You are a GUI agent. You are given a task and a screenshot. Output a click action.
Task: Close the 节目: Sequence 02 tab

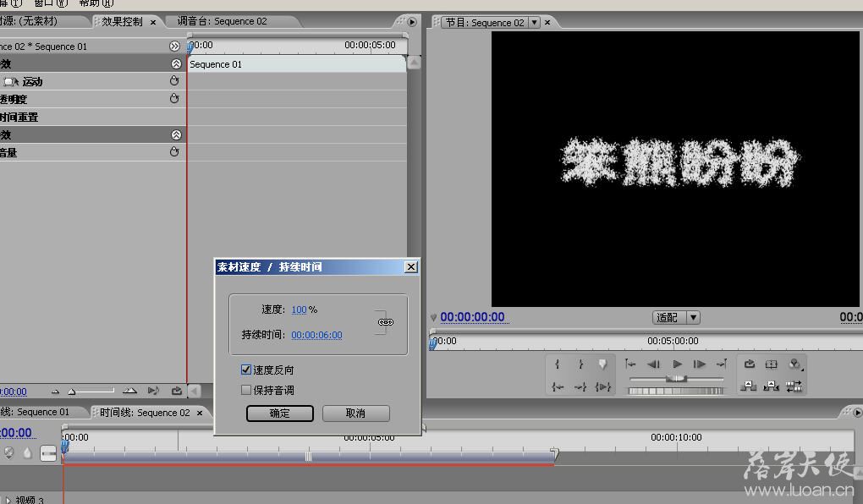(x=547, y=23)
